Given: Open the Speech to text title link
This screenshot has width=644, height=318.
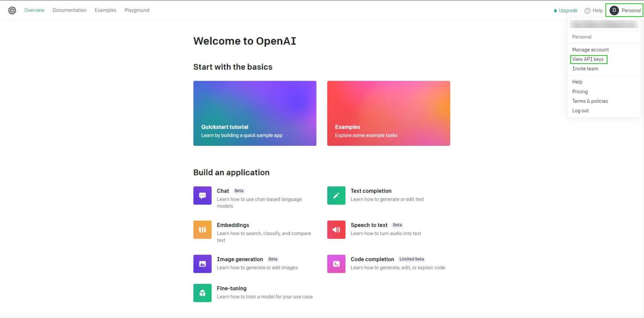Looking at the screenshot, I should pos(369,225).
